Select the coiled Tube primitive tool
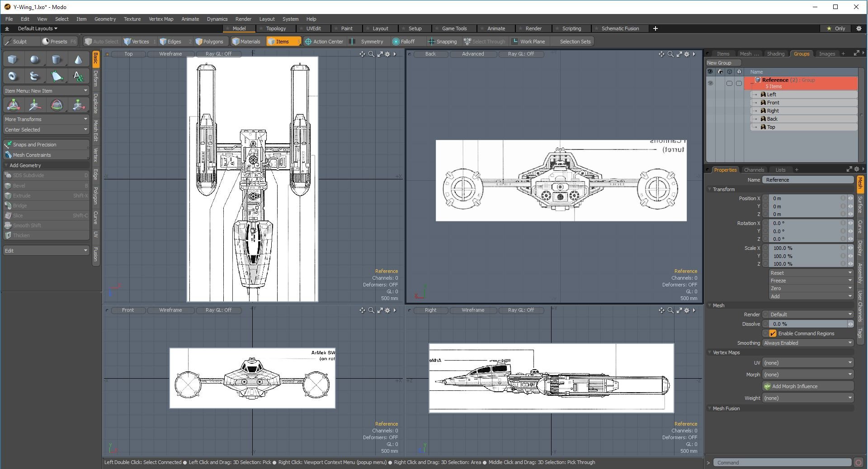This screenshot has width=868, height=469. pyautogui.click(x=35, y=76)
